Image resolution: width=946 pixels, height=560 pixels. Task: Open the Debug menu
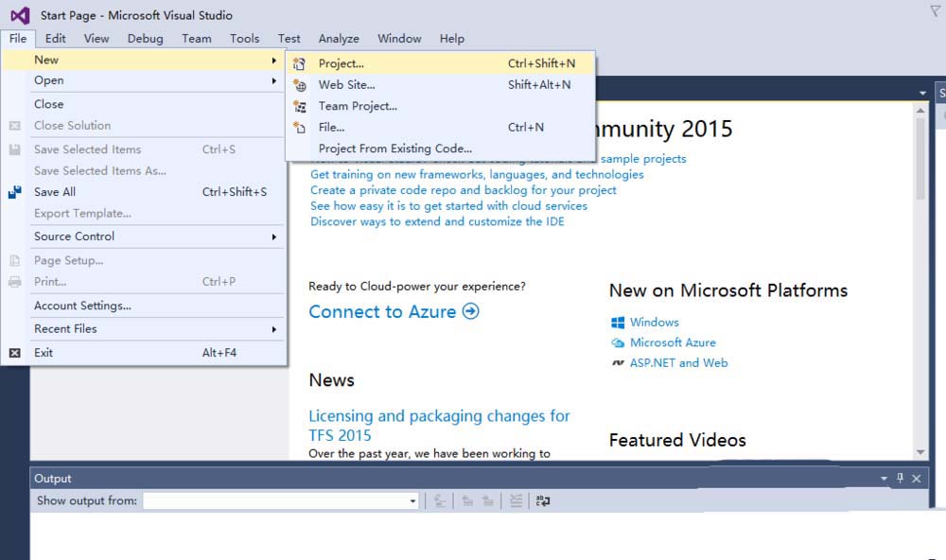pyautogui.click(x=145, y=39)
